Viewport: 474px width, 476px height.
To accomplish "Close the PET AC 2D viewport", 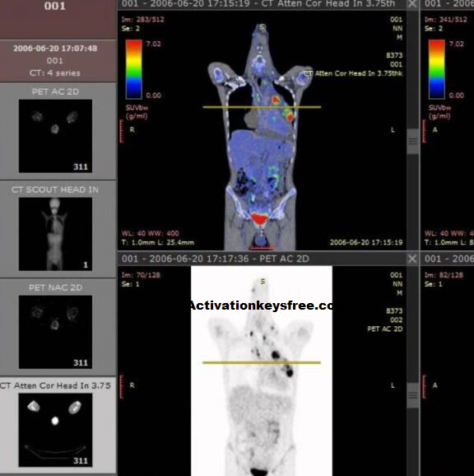I will tap(412, 259).
